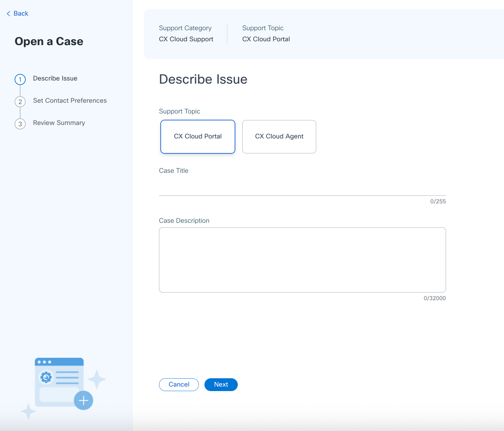The height and width of the screenshot is (431, 504).
Task: Click the gear icon in the illustration
Action: 46,377
